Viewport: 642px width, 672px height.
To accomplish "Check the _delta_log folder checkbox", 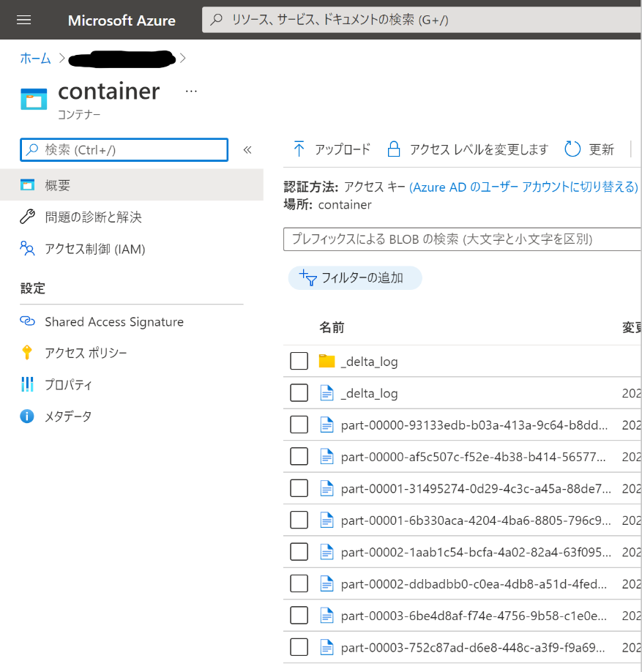I will pos(299,361).
